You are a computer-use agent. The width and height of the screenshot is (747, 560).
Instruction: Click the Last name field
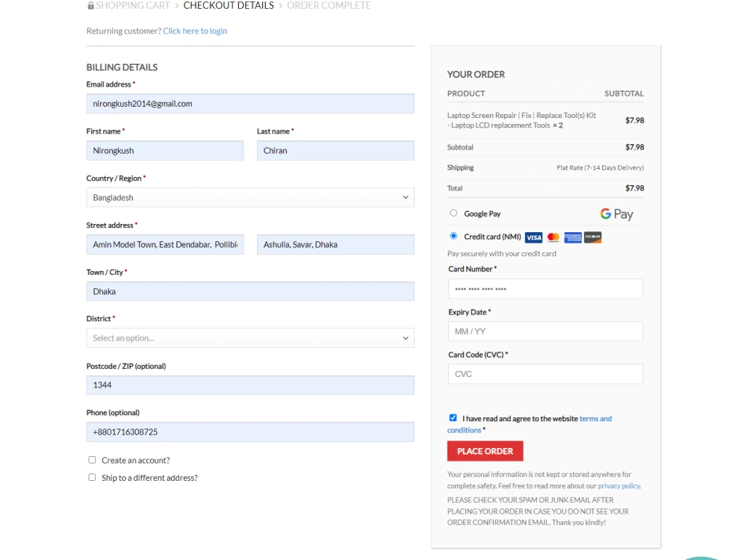click(335, 151)
